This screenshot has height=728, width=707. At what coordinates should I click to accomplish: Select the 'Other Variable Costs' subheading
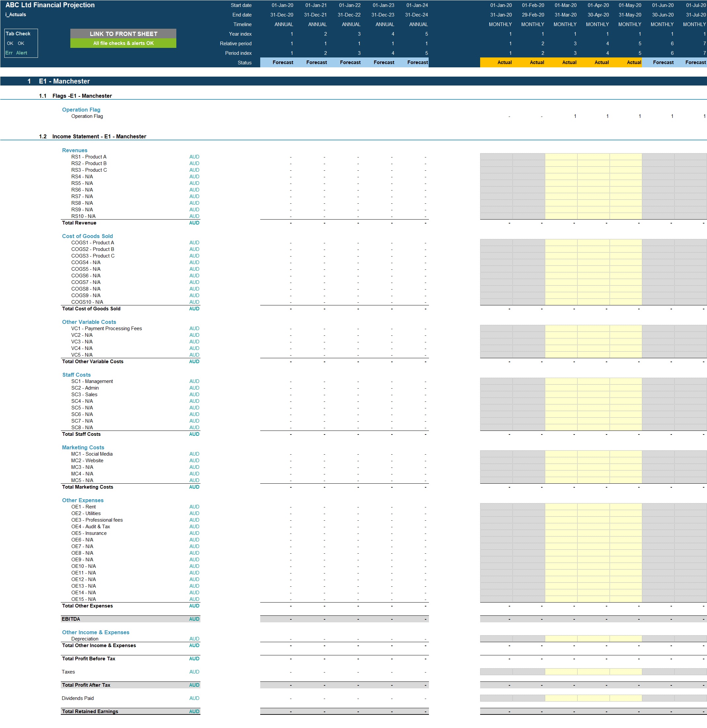(x=89, y=322)
